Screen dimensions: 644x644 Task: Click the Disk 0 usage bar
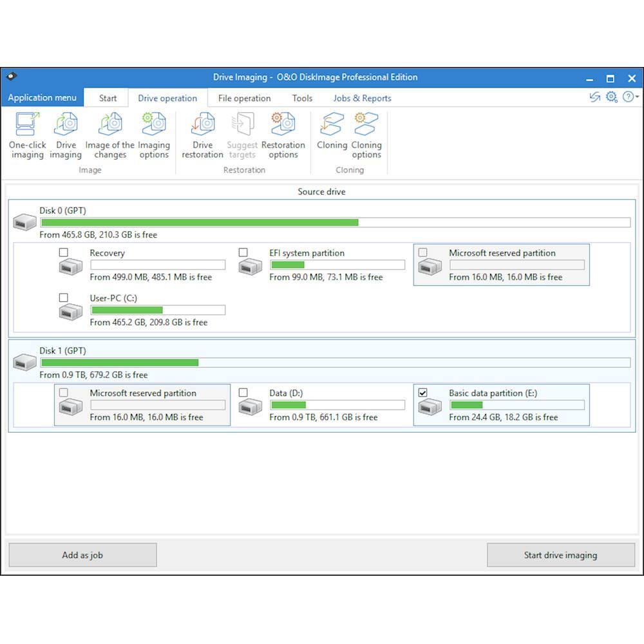[335, 223]
